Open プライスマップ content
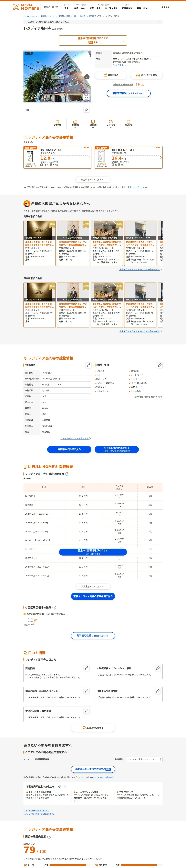The image size is (186, 868). pos(138,795)
